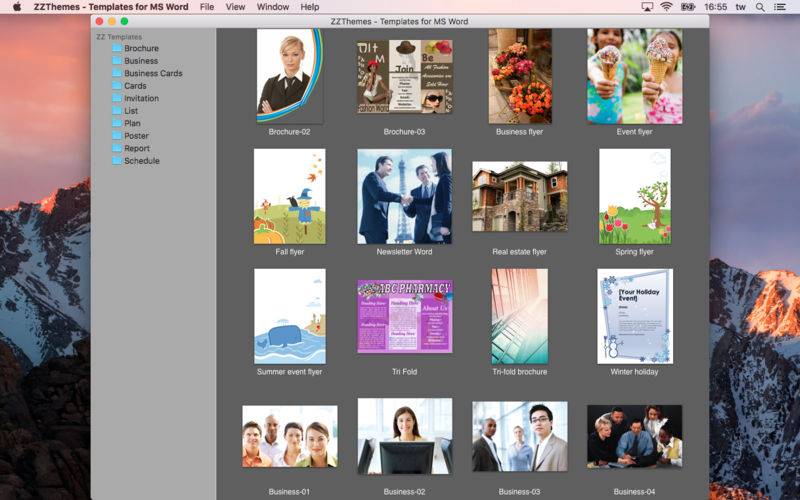This screenshot has height=500, width=800.
Task: Open the Apple menu
Action: coord(17,7)
